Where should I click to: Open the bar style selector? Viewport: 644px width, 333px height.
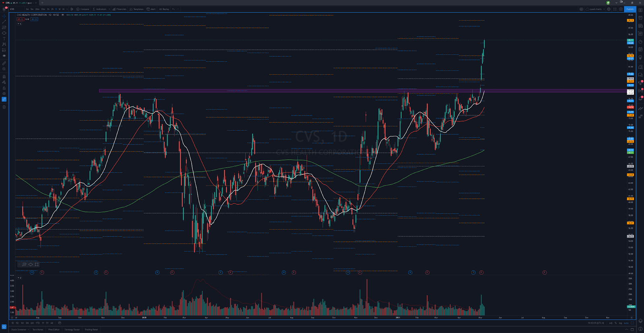click(x=72, y=9)
